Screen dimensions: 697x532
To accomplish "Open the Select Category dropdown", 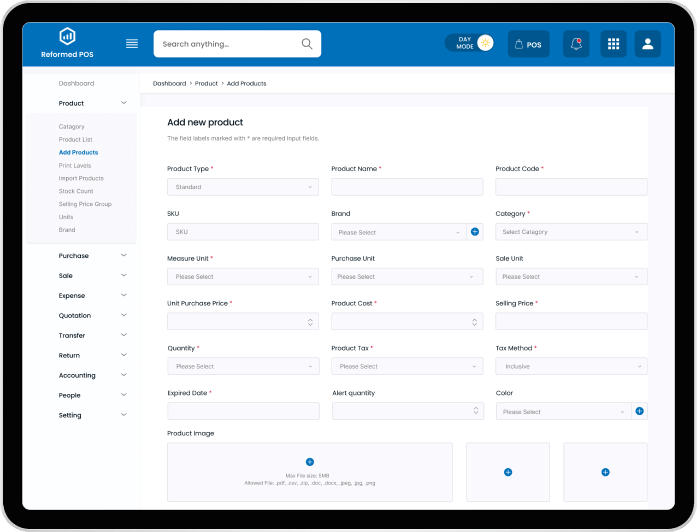I will (x=571, y=232).
